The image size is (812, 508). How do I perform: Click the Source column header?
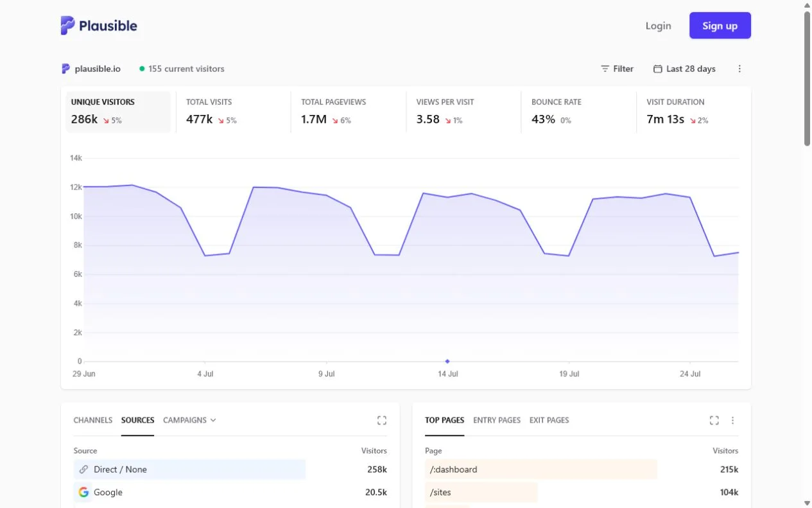pyautogui.click(x=85, y=451)
